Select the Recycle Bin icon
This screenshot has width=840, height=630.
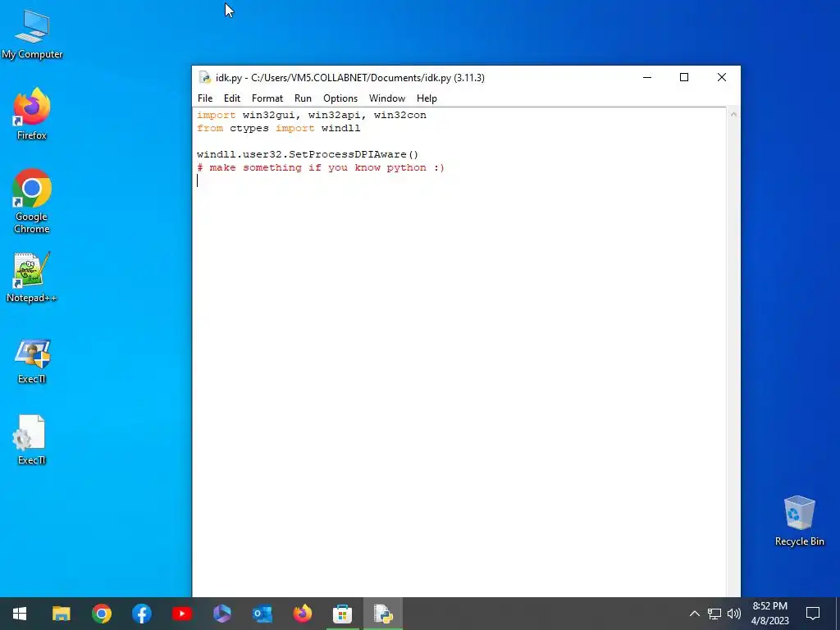[x=799, y=521]
